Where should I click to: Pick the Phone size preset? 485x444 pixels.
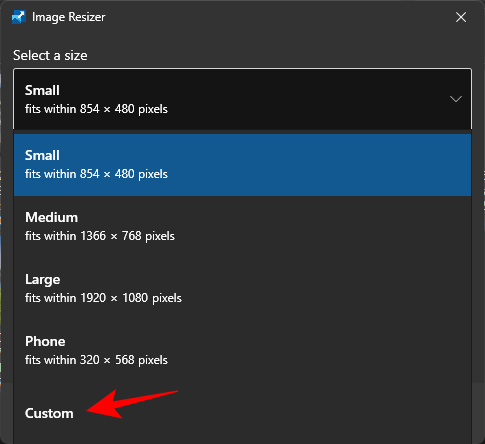[242, 351]
